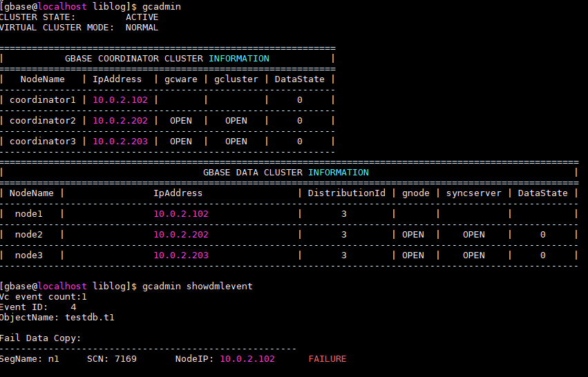Select 'node3' name in data cluster
Viewport: 588px width, 377px height.
coord(29,255)
